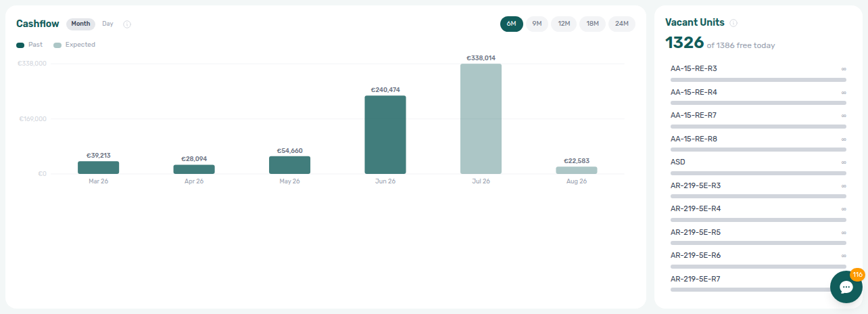Click the Cashflow heading

click(38, 24)
